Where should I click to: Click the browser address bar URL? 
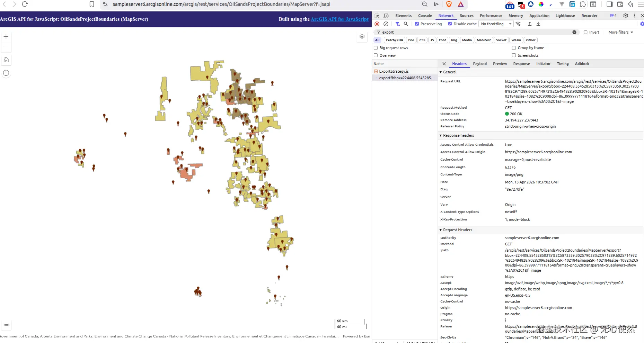[222, 4]
